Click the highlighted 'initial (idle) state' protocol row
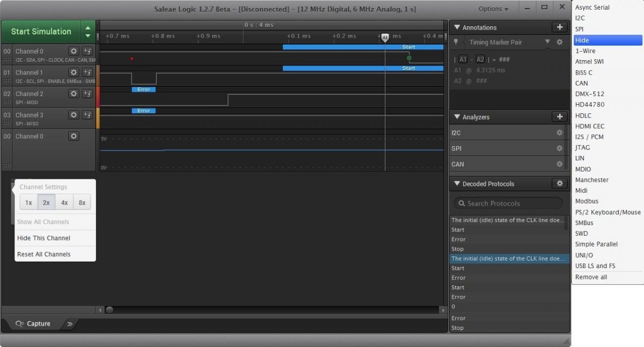This screenshot has width=644, height=347. (x=509, y=258)
